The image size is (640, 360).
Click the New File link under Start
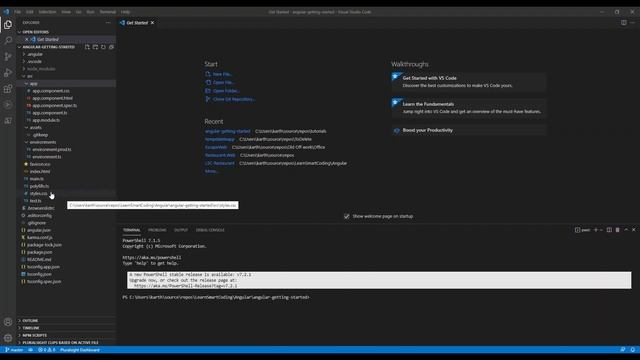[222, 74]
